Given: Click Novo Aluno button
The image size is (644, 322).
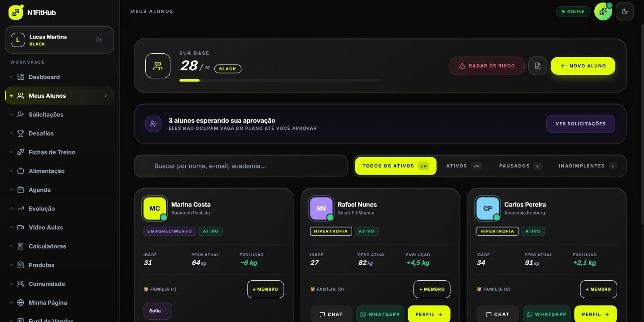Looking at the screenshot, I should click(583, 66).
